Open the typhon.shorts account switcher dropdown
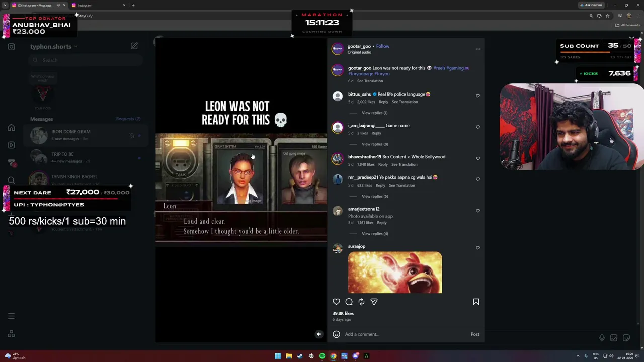Viewport: 644px width, 362px height. tap(54, 47)
